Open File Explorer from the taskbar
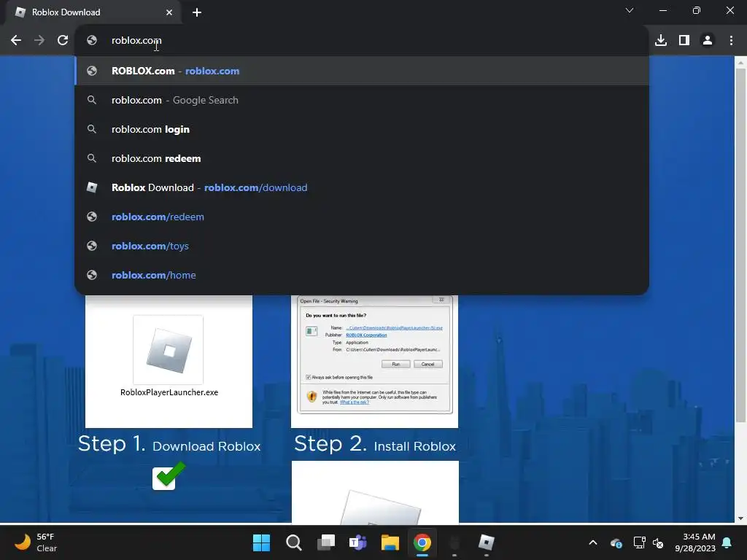This screenshot has height=560, width=747. [x=390, y=542]
